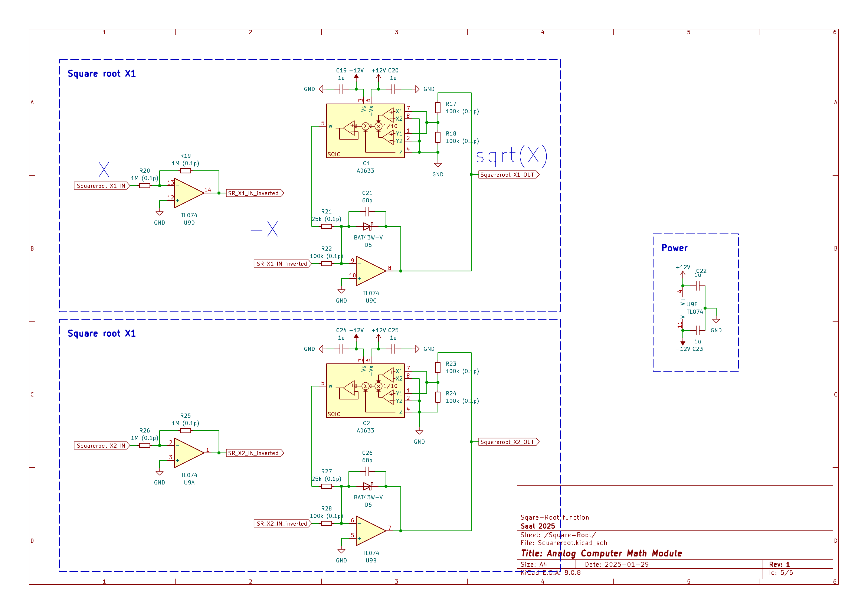Click the 'Sqare-Root function' comment
The image size is (868, 614).
(554, 517)
